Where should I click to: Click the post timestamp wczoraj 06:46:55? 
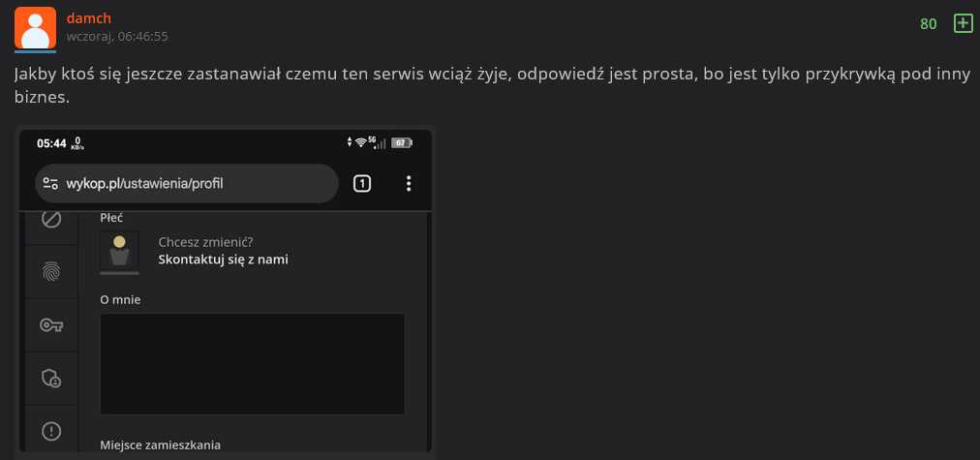point(117,37)
